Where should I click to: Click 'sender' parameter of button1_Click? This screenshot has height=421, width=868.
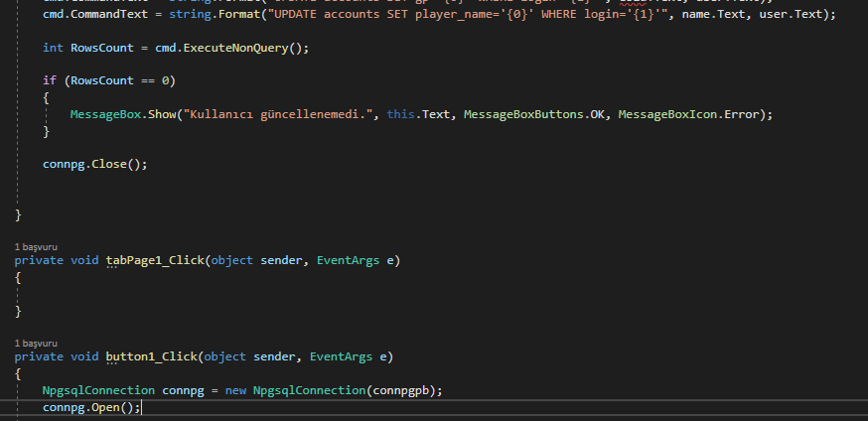click(x=274, y=356)
